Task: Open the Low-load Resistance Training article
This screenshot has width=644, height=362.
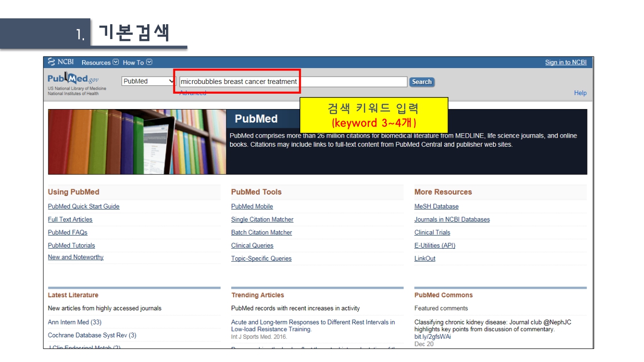Action: [313, 326]
